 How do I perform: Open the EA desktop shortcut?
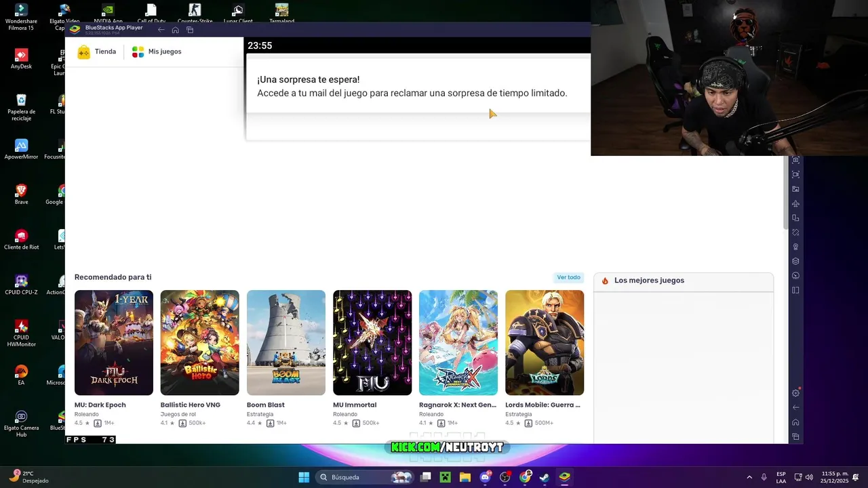pos(21,375)
